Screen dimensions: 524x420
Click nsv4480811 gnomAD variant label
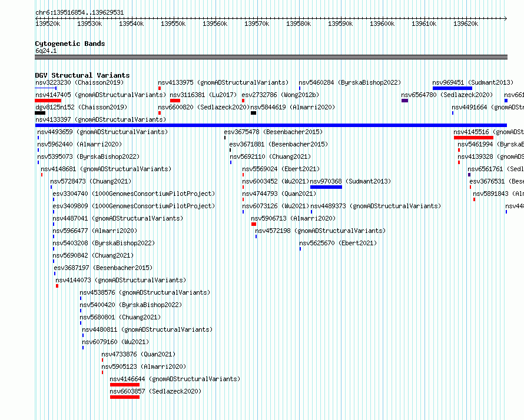(147, 329)
